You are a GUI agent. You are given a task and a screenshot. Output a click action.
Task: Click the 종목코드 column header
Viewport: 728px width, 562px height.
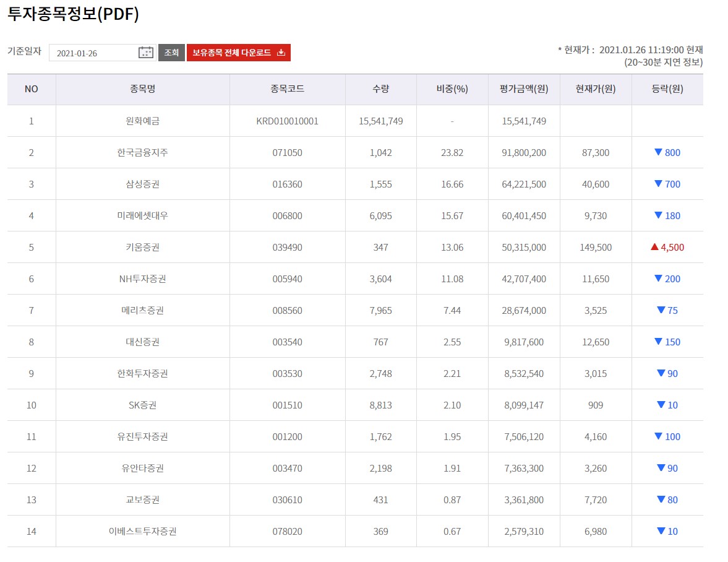coord(288,89)
